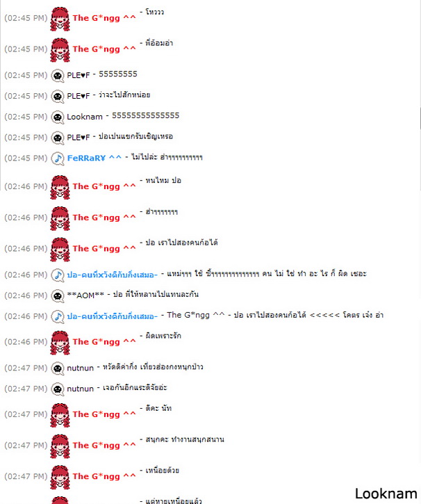Click the music note icon beside FeRRaRY ^^
Screen dimensions: 421x504
tap(58, 158)
